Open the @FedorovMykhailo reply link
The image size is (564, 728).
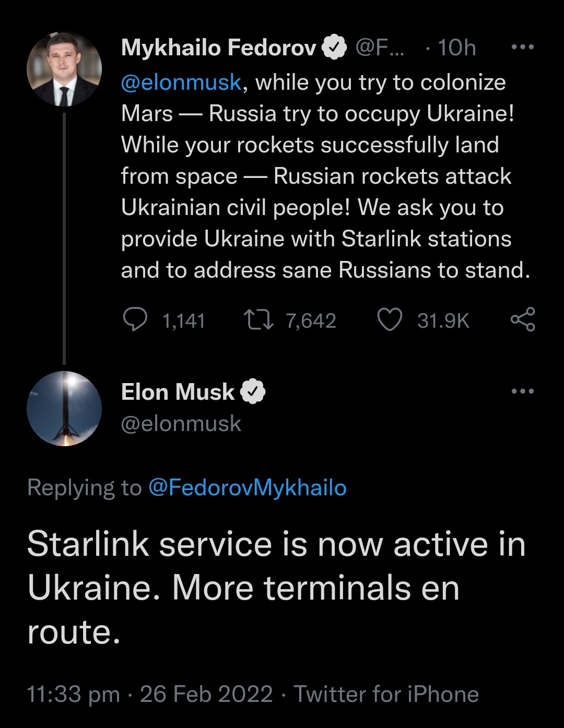click(248, 488)
